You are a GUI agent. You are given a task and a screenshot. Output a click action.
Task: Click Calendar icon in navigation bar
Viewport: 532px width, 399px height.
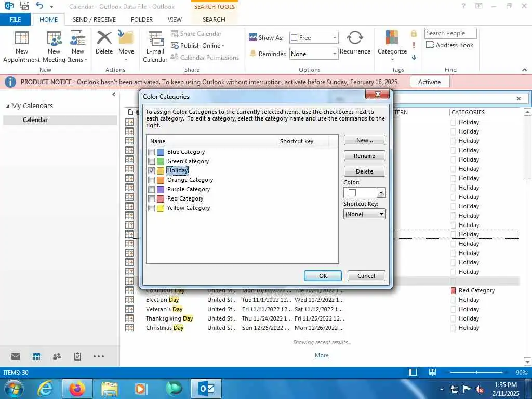(36, 356)
